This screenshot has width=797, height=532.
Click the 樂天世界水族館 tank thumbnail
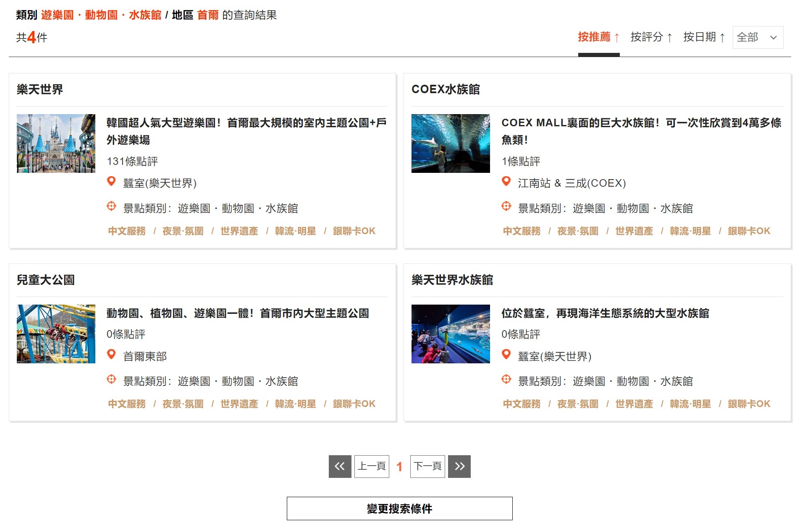(451, 334)
